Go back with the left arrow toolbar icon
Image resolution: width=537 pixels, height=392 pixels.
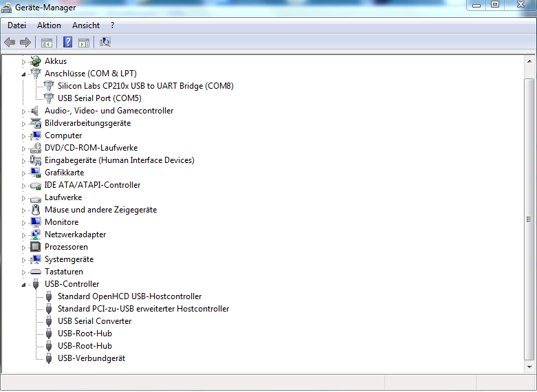10,42
